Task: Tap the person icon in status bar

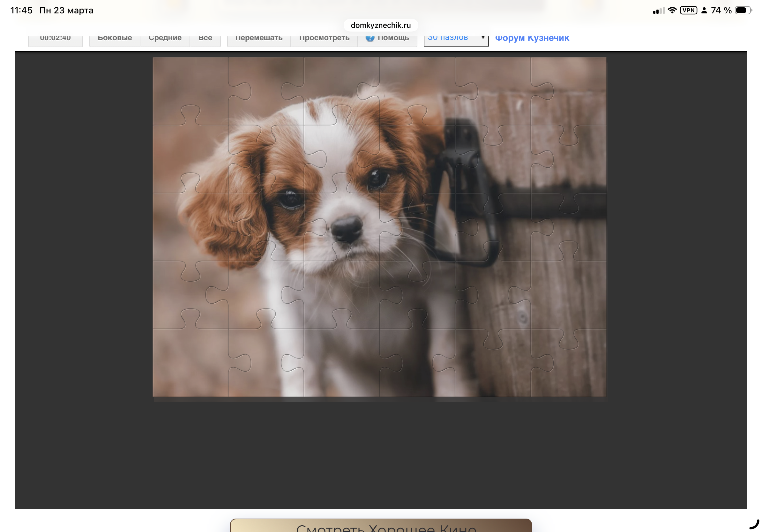Action: (704, 10)
